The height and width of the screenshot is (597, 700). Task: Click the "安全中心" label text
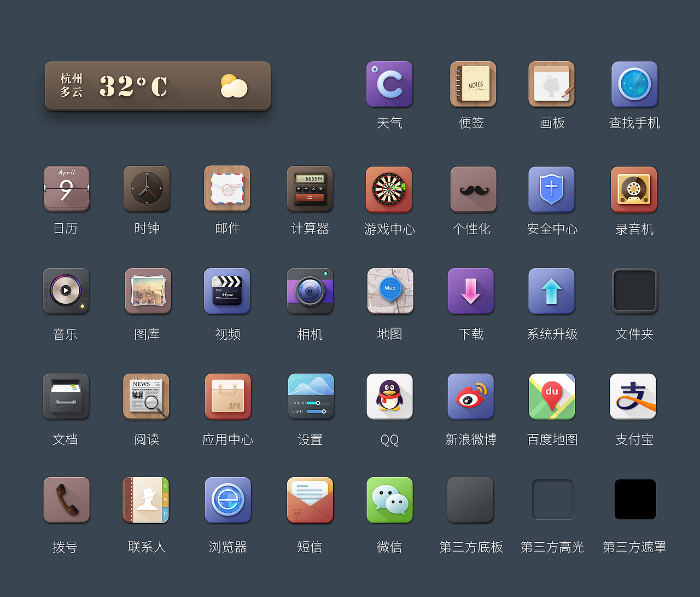pos(552,229)
